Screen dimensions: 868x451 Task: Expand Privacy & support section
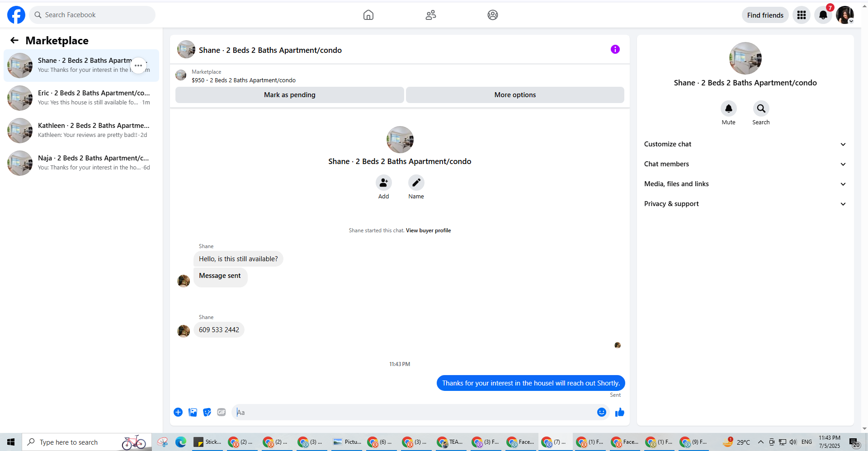[745, 204]
